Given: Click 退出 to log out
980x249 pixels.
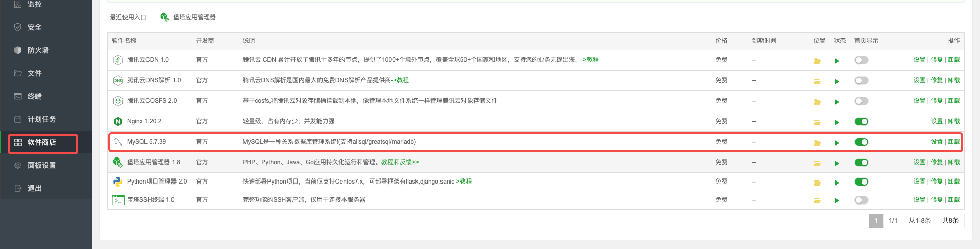Looking at the screenshot, I should [x=46, y=188].
